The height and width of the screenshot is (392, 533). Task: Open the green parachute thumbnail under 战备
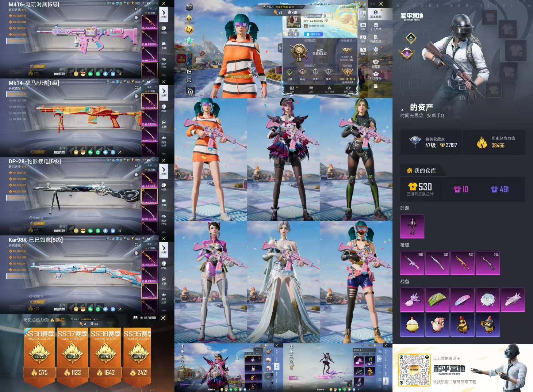[x=437, y=299]
